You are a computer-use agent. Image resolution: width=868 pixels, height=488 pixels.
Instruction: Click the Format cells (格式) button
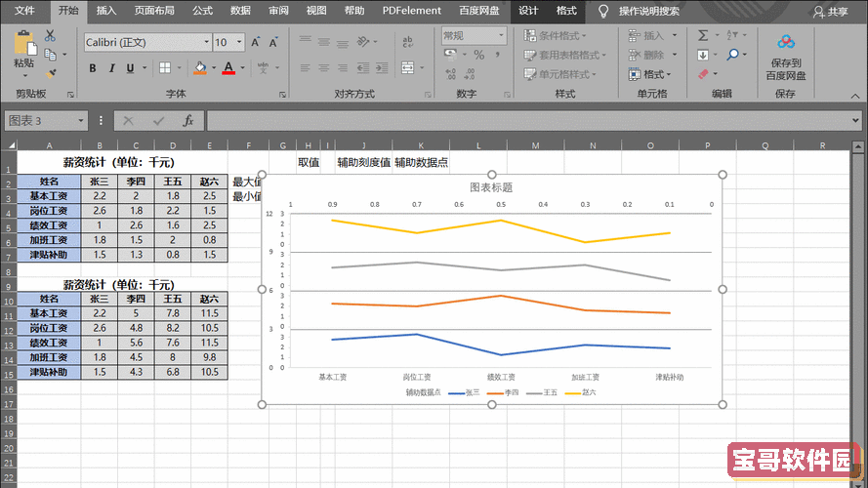(650, 73)
